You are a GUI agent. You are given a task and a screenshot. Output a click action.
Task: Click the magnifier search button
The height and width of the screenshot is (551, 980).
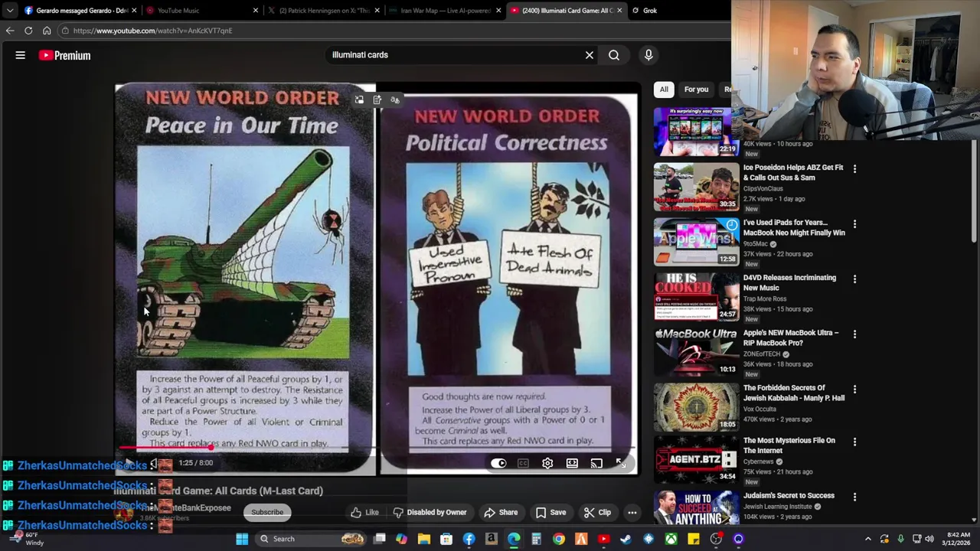pos(614,55)
